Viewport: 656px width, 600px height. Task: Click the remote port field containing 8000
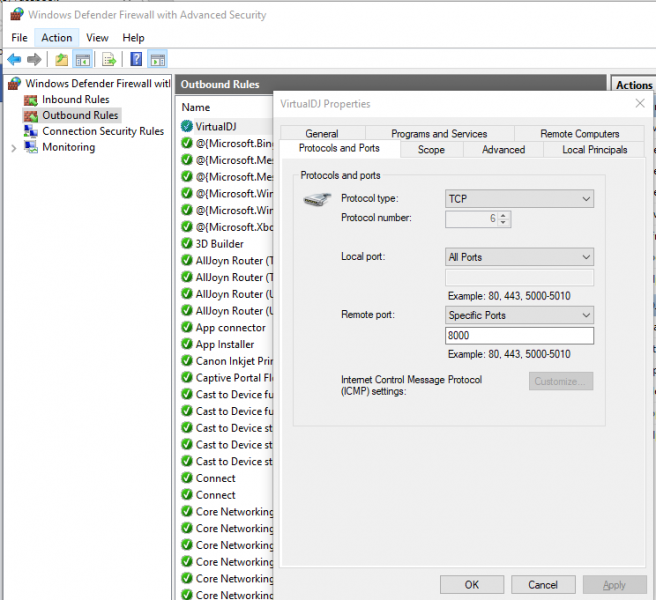click(519, 336)
